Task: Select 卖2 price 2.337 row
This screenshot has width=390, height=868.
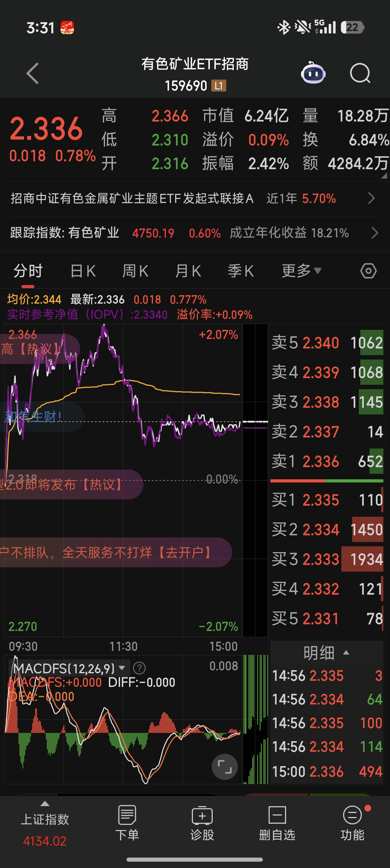Action: tap(327, 432)
